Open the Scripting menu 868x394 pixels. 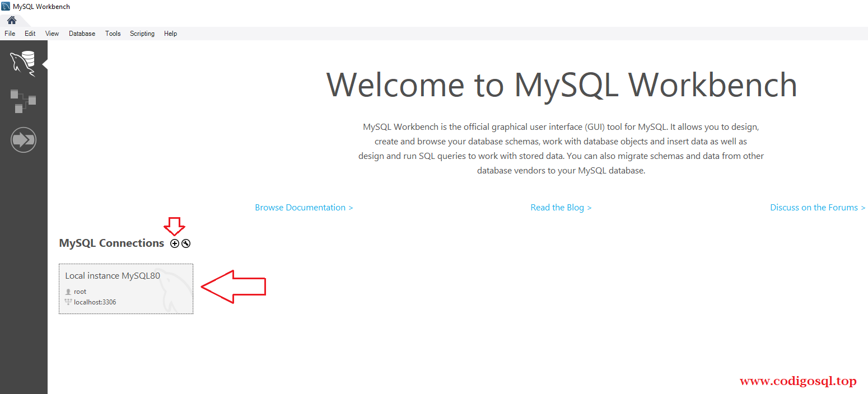142,34
